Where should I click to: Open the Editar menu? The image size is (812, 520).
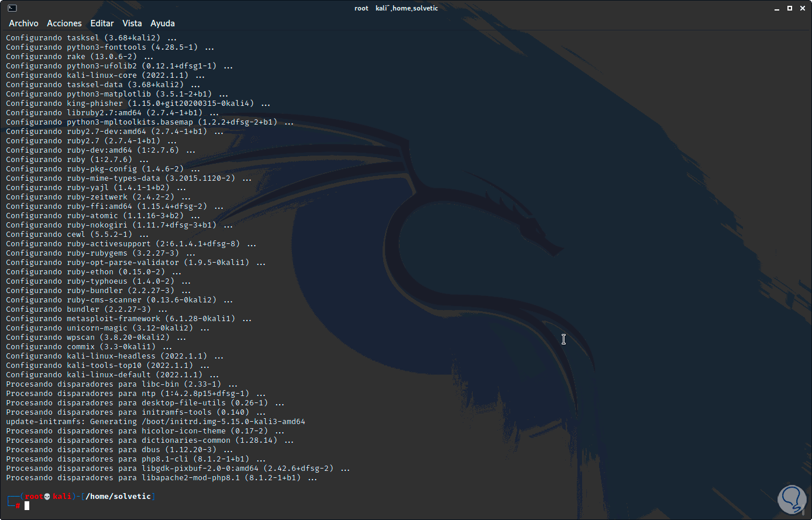coord(102,23)
